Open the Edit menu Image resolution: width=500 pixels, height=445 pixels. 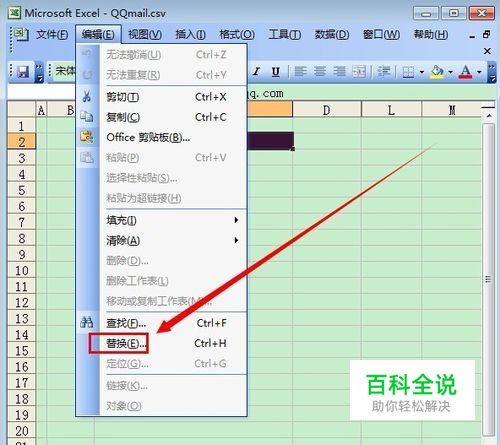(x=98, y=34)
